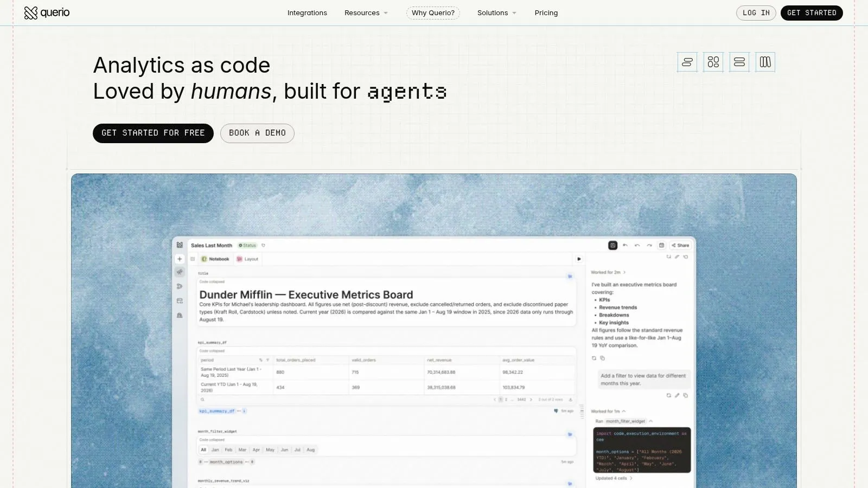
Task: Click the highlighted sidebar icon below the plus
Action: 180,272
